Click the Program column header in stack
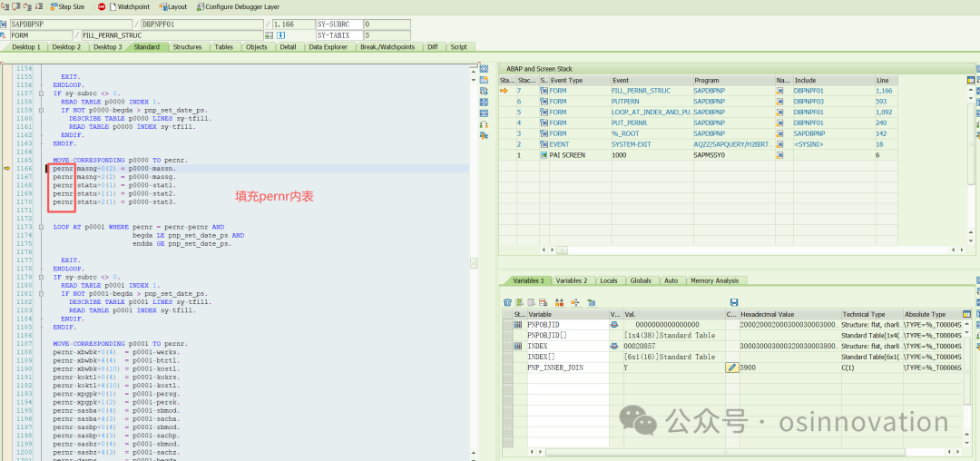Image resolution: width=980 pixels, height=461 pixels. pyautogui.click(x=733, y=81)
